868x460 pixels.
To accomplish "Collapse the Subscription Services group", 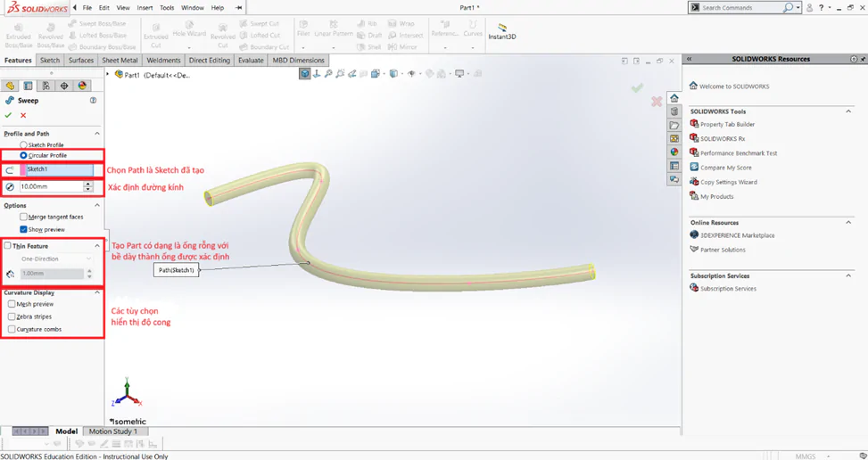I will coord(848,275).
